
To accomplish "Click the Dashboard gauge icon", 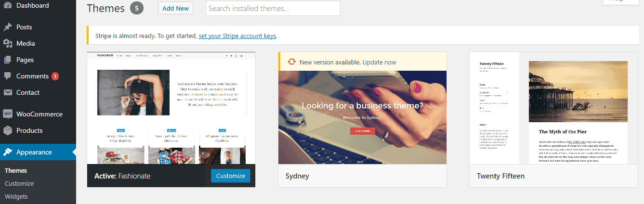I will click(x=8, y=6).
